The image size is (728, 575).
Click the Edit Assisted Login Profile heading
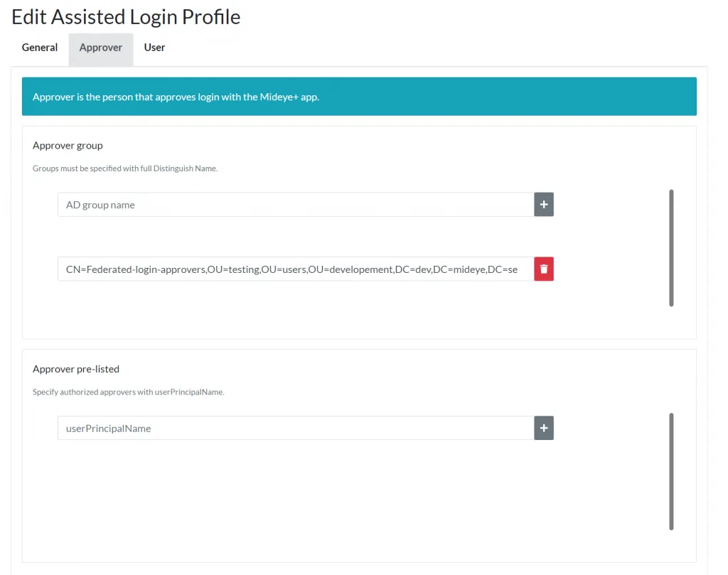[x=126, y=16]
